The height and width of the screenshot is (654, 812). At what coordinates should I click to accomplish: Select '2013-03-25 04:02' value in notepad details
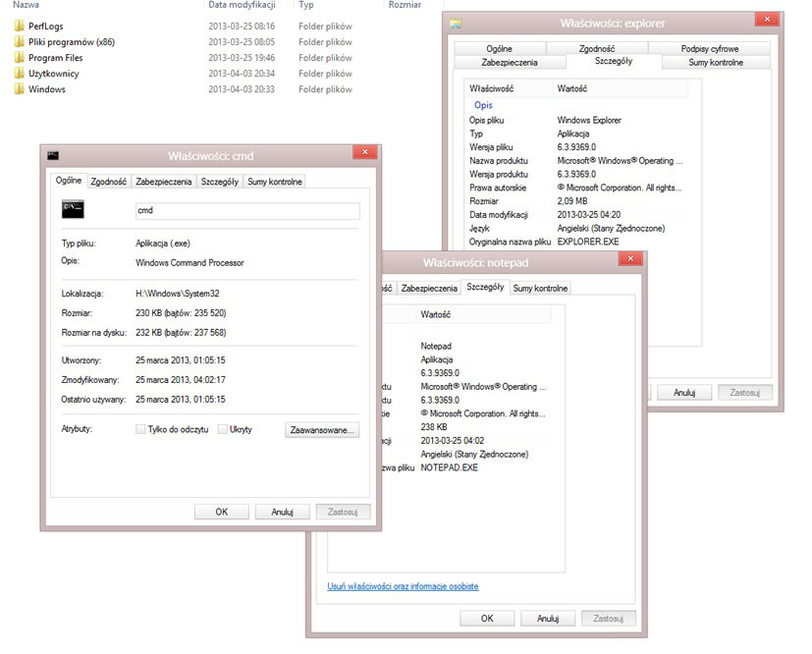coord(452,441)
